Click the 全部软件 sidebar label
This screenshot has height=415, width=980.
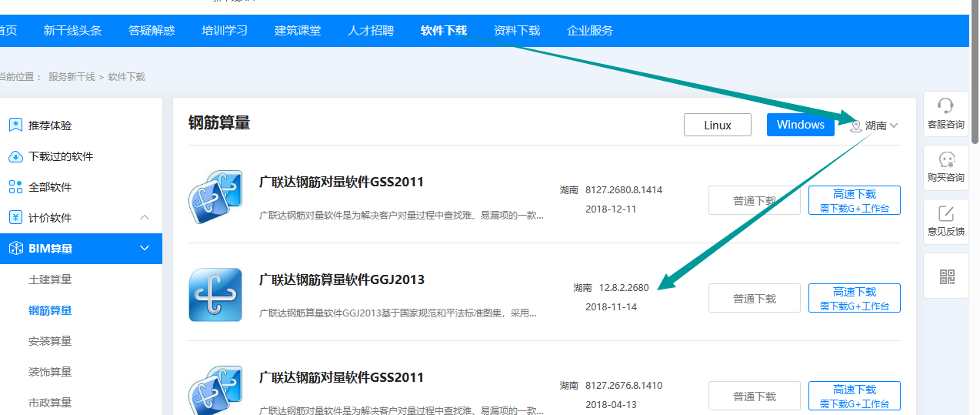tap(50, 187)
